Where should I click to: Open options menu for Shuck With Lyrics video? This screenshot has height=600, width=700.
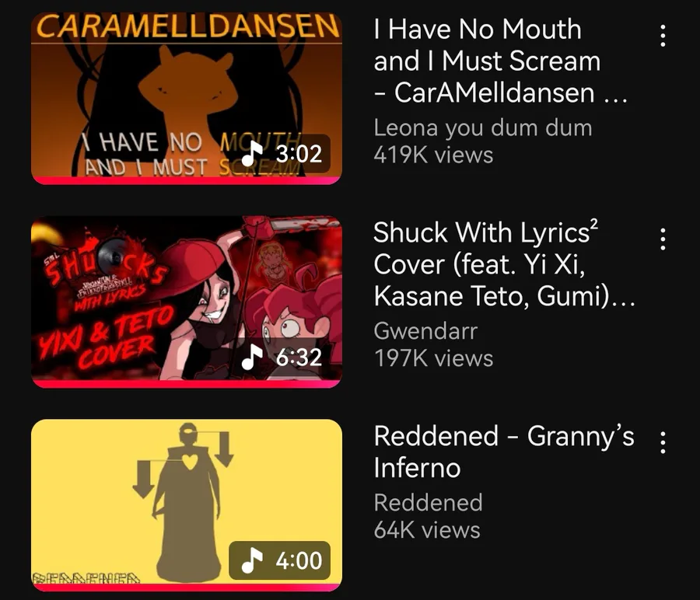[663, 239]
